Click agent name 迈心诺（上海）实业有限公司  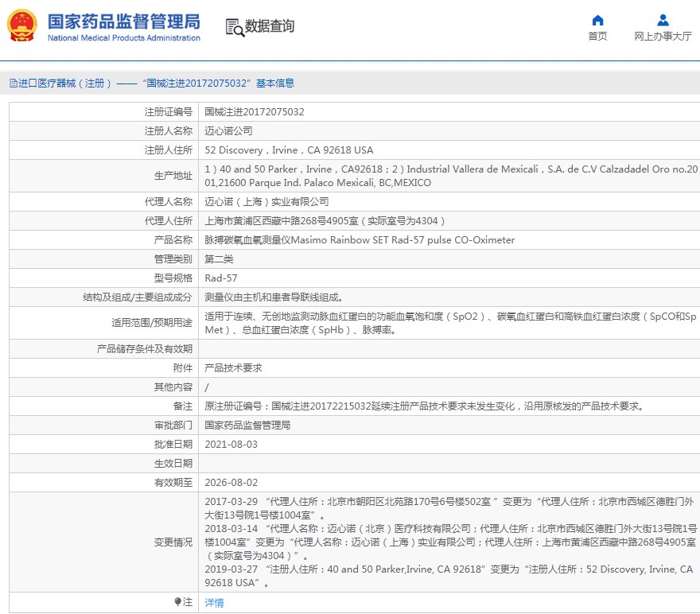click(266, 202)
